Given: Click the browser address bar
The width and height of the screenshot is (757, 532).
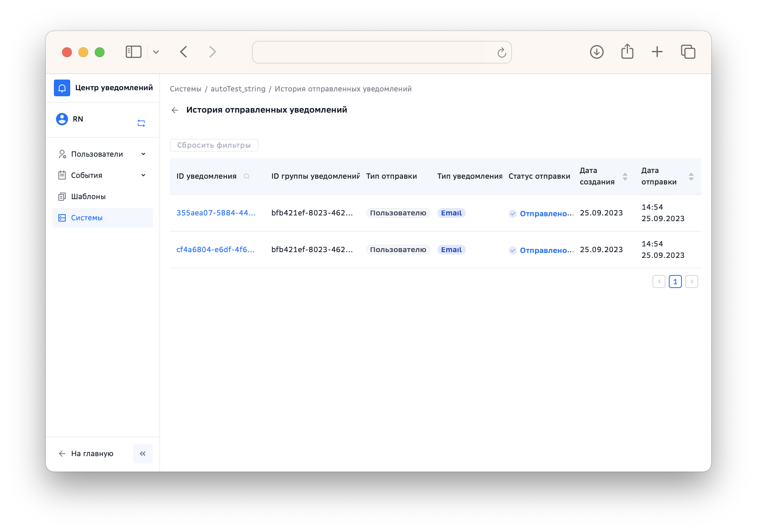Looking at the screenshot, I should pos(382,52).
